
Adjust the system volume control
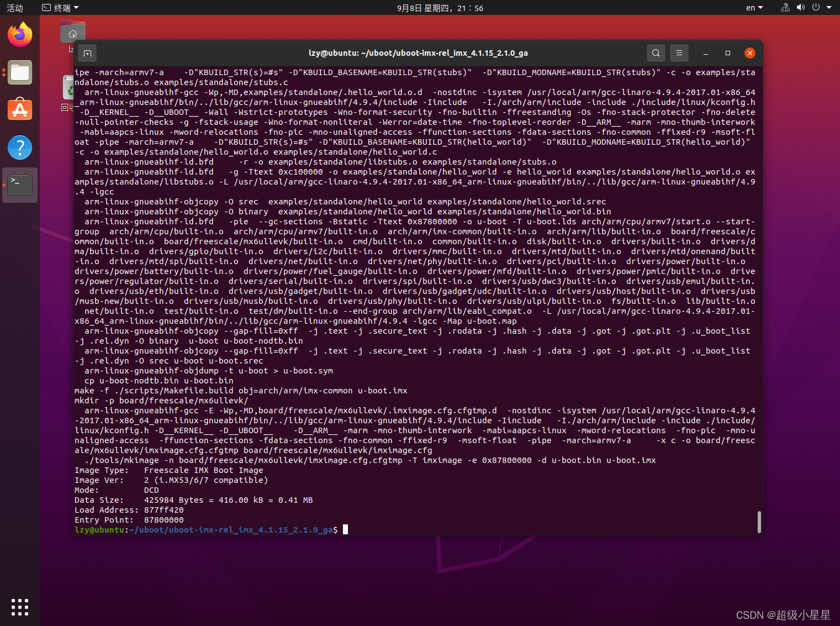coord(800,8)
